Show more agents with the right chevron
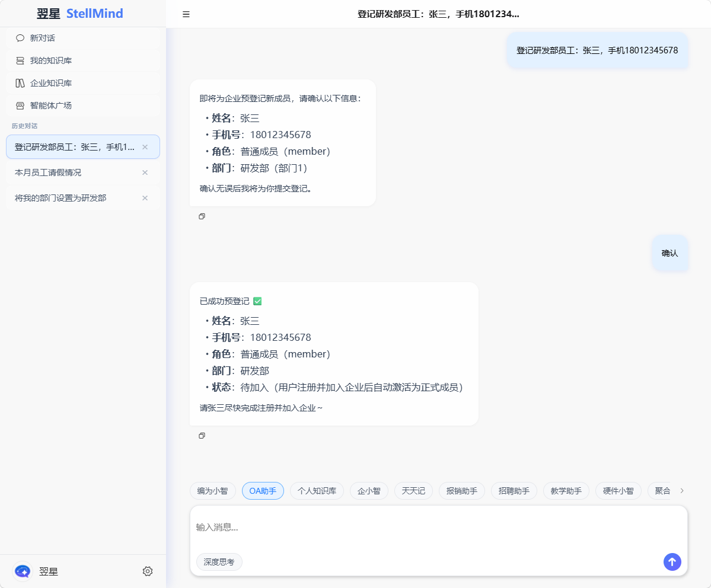Screen dimensions: 711x588 tap(682, 491)
